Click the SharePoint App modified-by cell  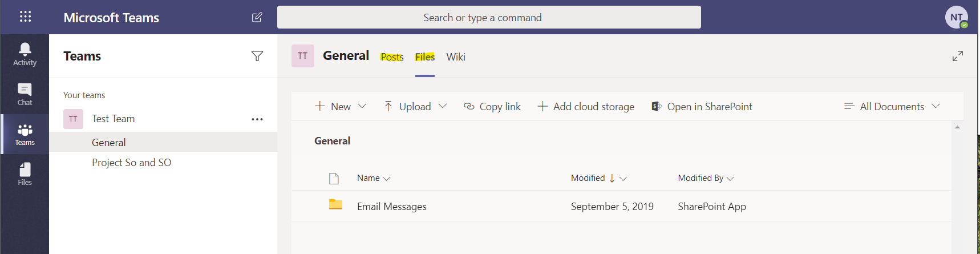click(712, 207)
